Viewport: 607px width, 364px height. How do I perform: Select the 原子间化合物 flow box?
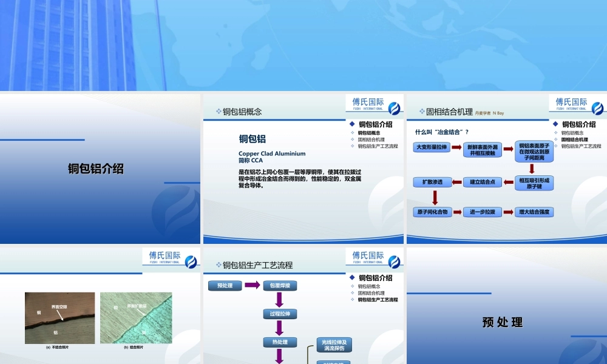pyautogui.click(x=432, y=212)
